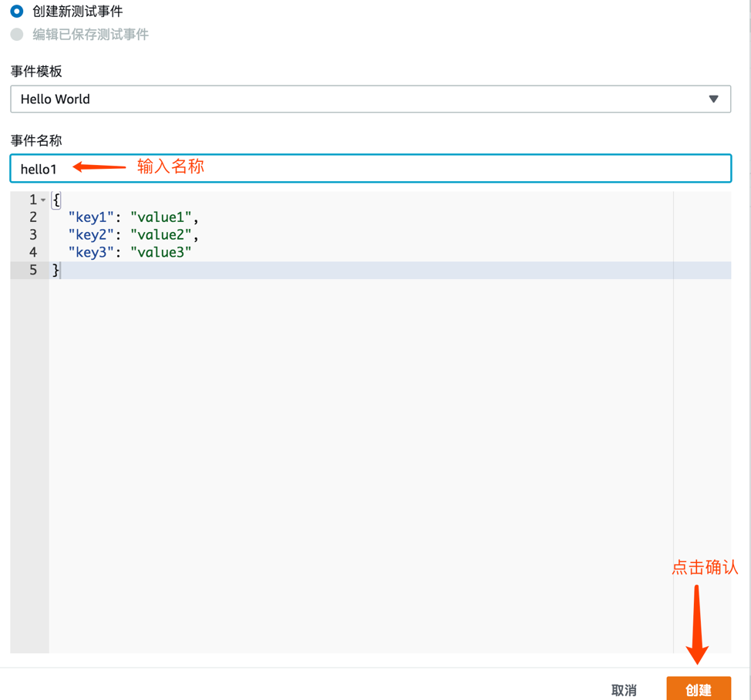Select the 编辑已保存测试事件 radio option
This screenshot has width=751, height=700.
[17, 35]
